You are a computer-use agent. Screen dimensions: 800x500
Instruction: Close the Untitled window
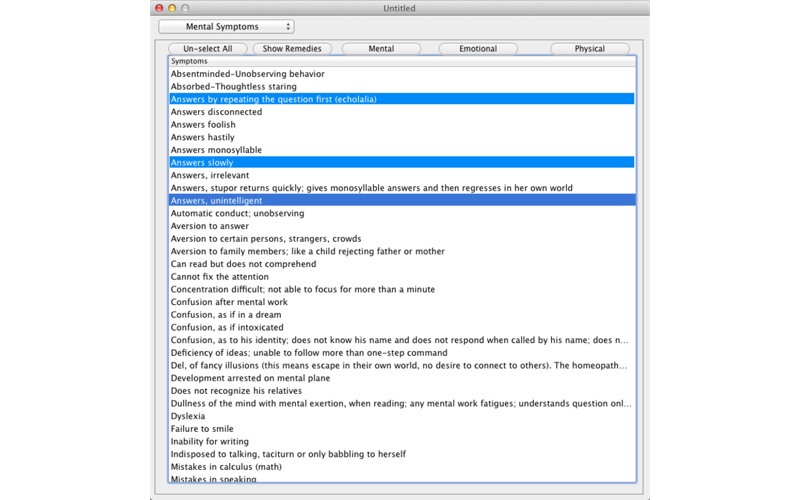pyautogui.click(x=159, y=8)
